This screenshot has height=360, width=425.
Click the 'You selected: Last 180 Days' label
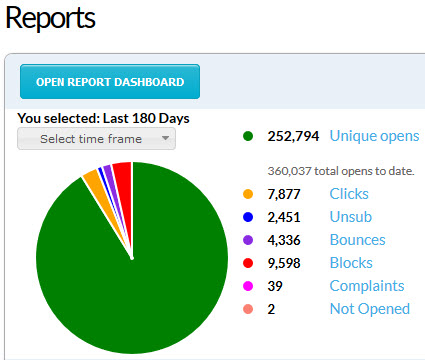(103, 119)
